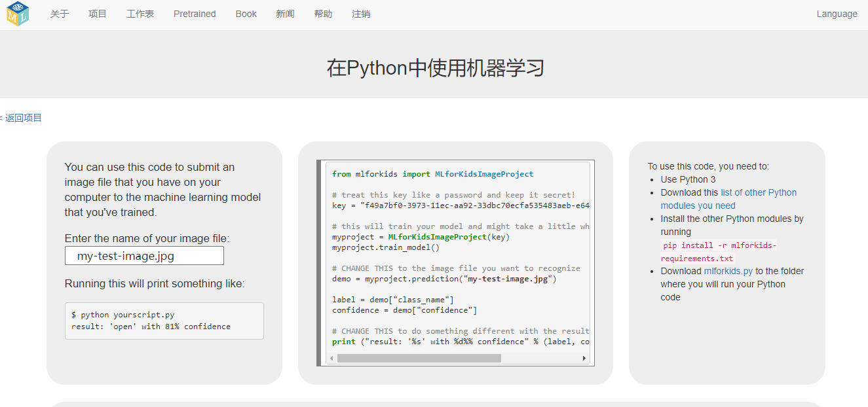The height and width of the screenshot is (407, 868).
Task: Click the horizontal scrollbar thumb in code box
Action: tap(419, 359)
